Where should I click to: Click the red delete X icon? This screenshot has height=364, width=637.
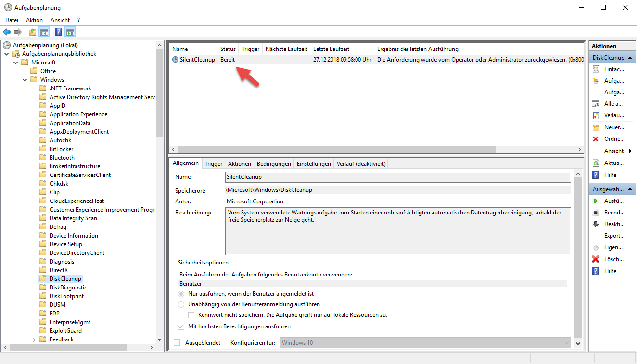(x=596, y=259)
